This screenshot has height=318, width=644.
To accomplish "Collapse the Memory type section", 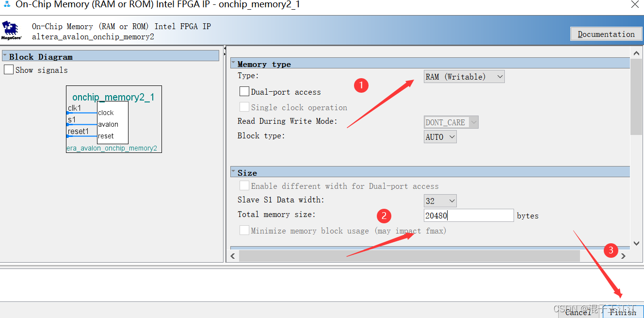I will click(x=233, y=63).
